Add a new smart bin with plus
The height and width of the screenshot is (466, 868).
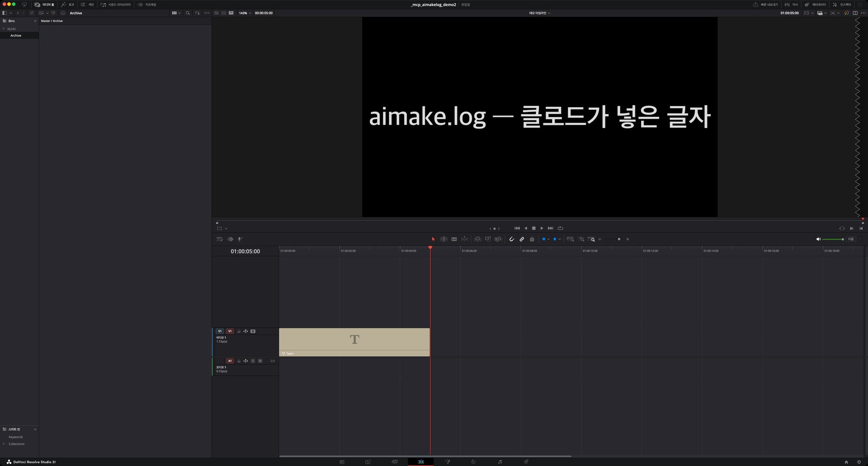[35, 429]
